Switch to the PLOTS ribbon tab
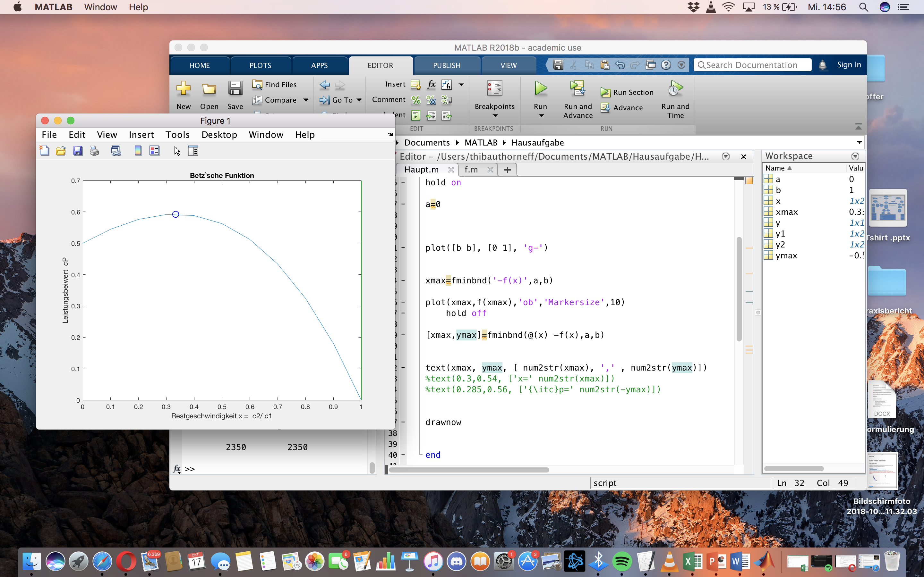 click(x=261, y=65)
